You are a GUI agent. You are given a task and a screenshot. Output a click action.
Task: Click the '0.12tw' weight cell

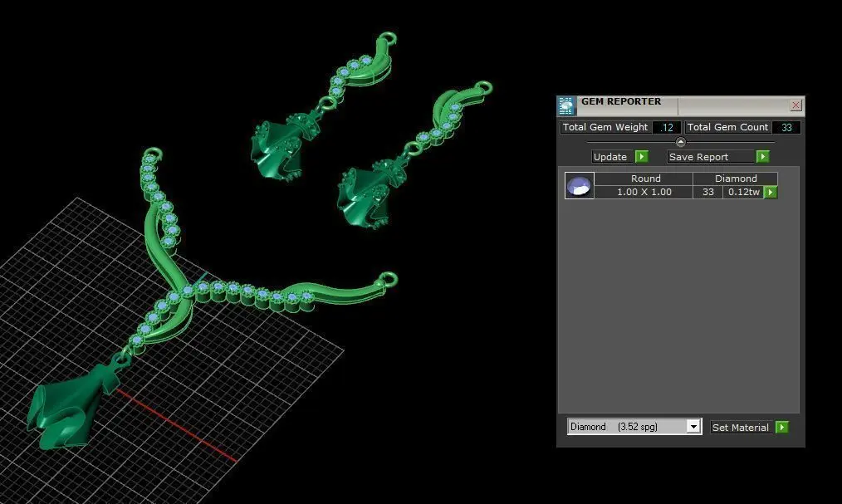743,192
